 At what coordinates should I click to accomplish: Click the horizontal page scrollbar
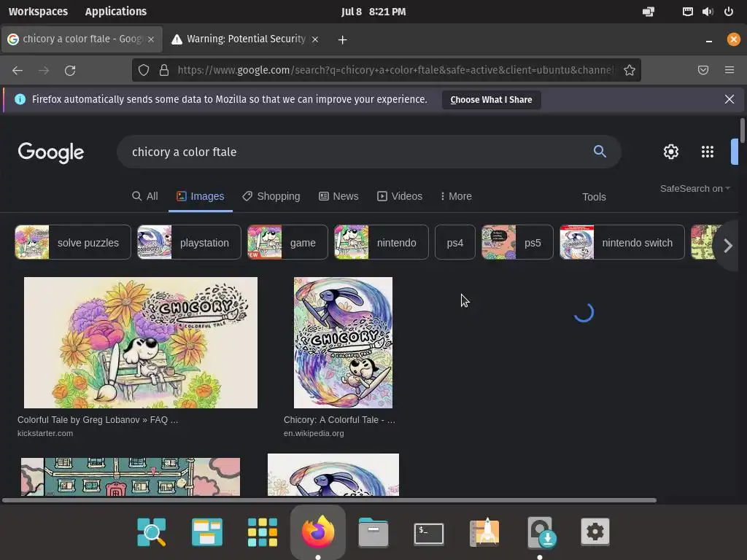pyautogui.click(x=329, y=500)
